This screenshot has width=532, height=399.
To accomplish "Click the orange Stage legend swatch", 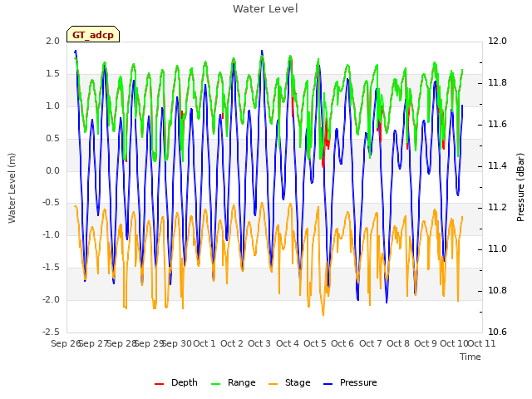I will (x=273, y=384).
